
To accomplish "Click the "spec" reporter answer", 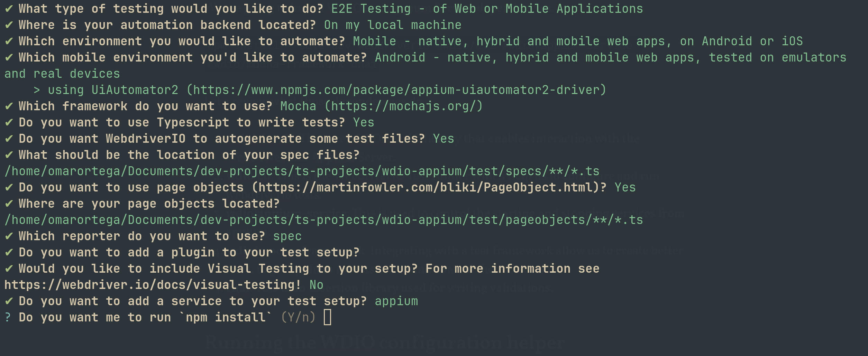I will click(287, 236).
